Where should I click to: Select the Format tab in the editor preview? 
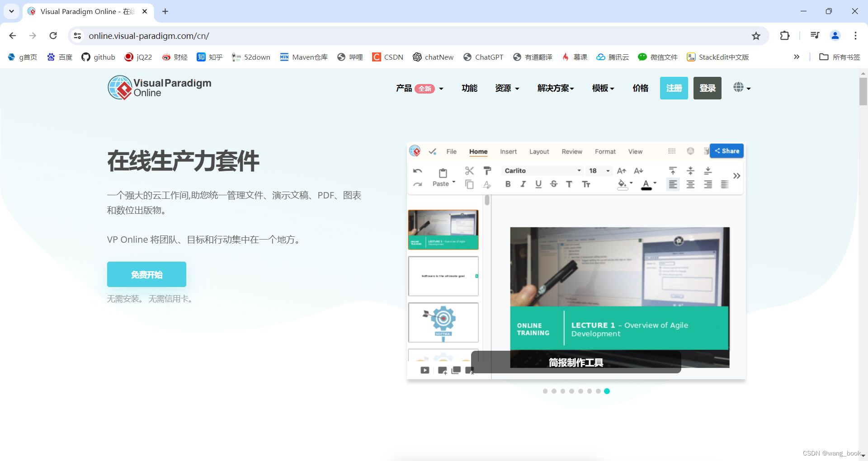tap(605, 152)
